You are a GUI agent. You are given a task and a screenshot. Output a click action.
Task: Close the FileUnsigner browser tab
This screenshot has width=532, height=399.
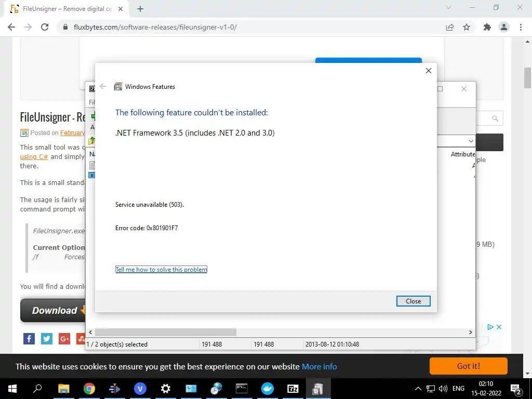[121, 9]
